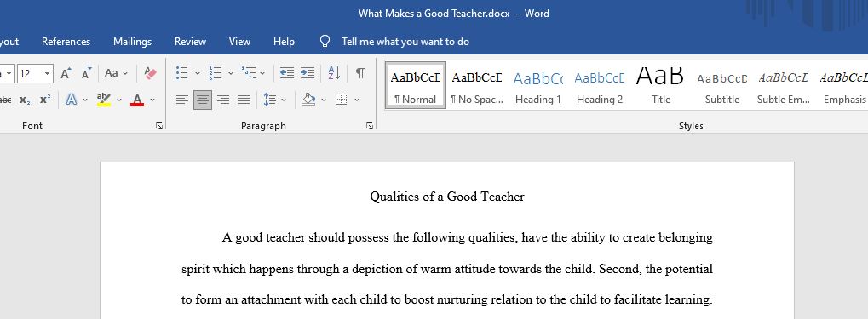This screenshot has height=319, width=868.
Task: Align text left
Action: pos(182,100)
